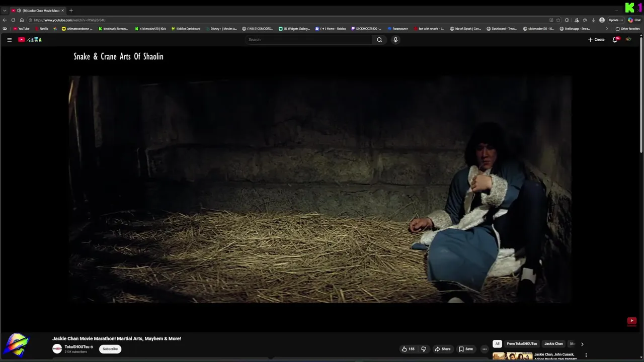Image resolution: width=644 pixels, height=362 pixels.
Task: Open browser profile avatar
Action: (x=602, y=20)
